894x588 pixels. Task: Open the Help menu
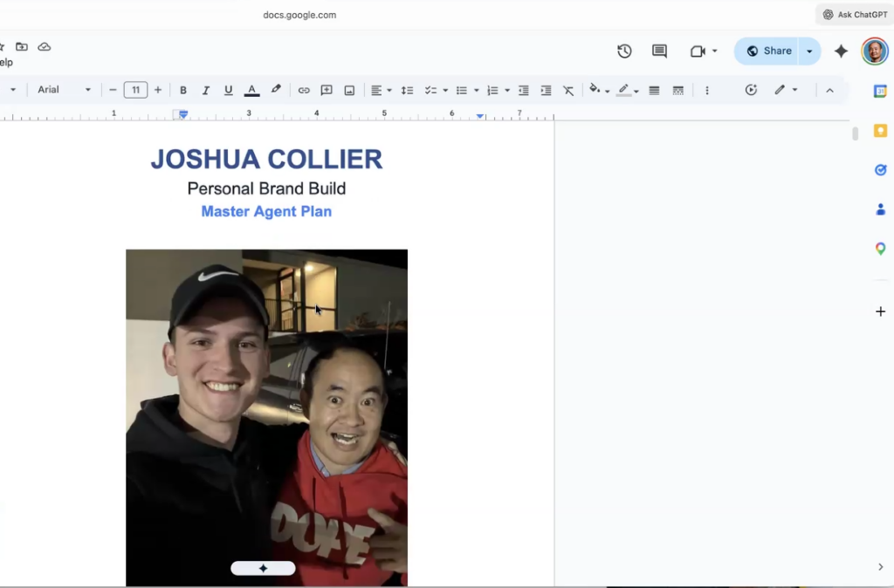tap(5, 62)
